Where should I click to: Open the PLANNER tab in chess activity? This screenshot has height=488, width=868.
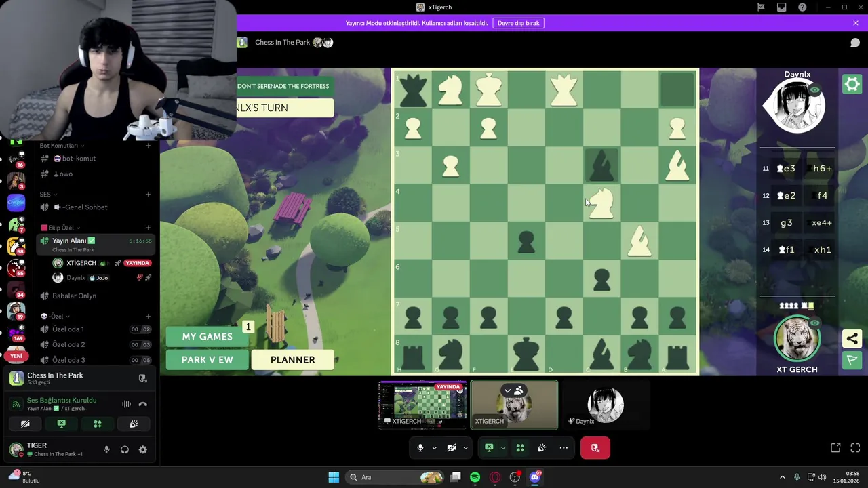pos(292,360)
